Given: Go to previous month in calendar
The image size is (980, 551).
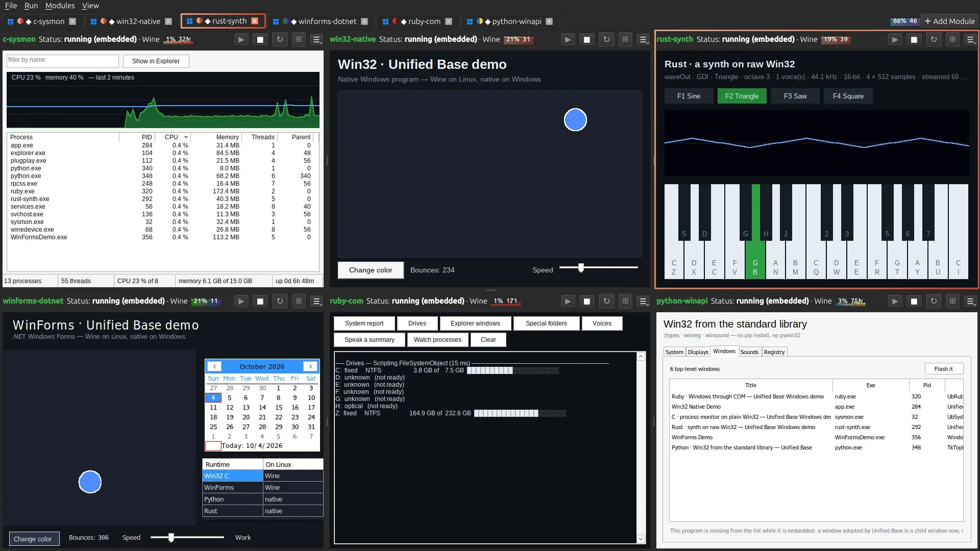Looking at the screenshot, I should [214, 366].
